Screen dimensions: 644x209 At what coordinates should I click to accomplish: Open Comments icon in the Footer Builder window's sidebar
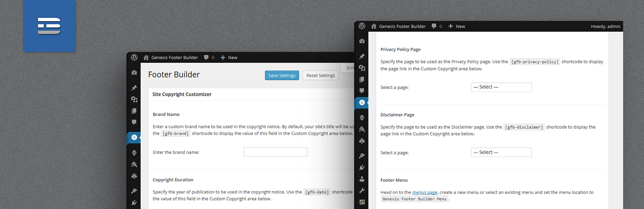point(134,122)
